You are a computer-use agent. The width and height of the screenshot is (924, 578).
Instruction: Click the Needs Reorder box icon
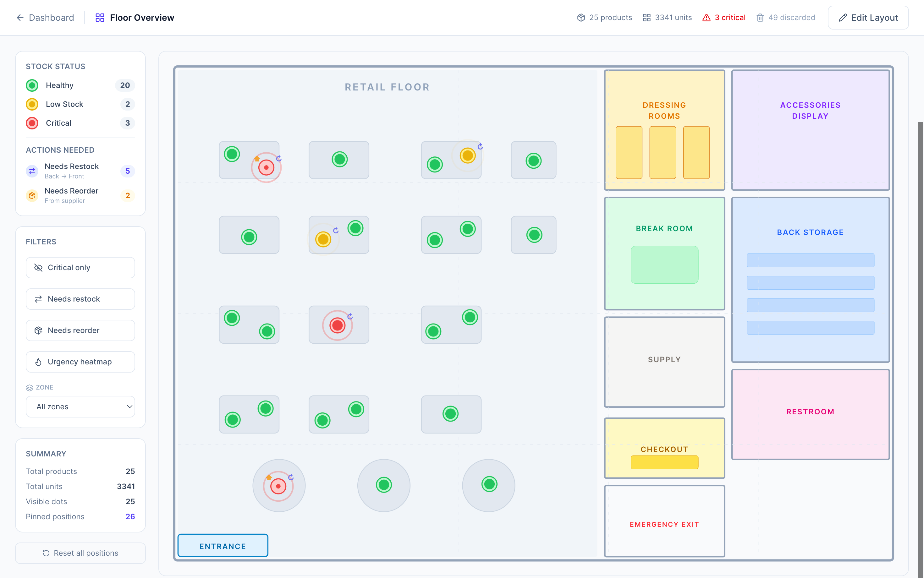(32, 195)
